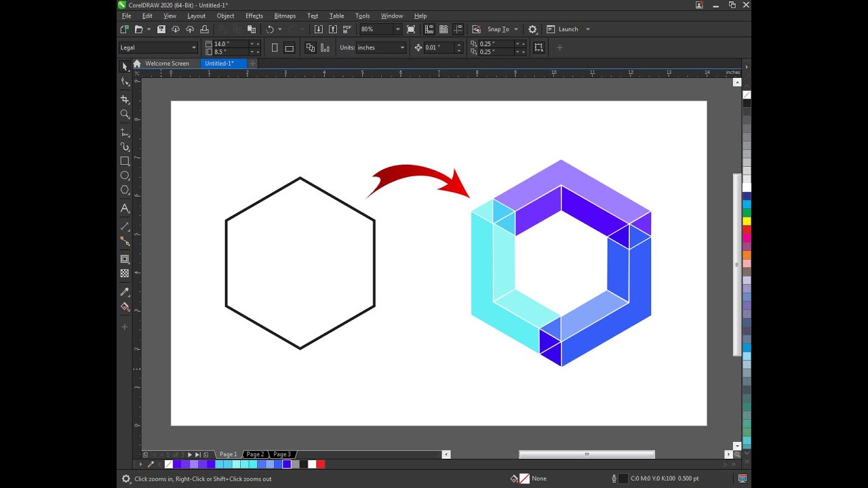The image size is (868, 488).
Task: Select the Shape edit tool
Action: (x=125, y=82)
